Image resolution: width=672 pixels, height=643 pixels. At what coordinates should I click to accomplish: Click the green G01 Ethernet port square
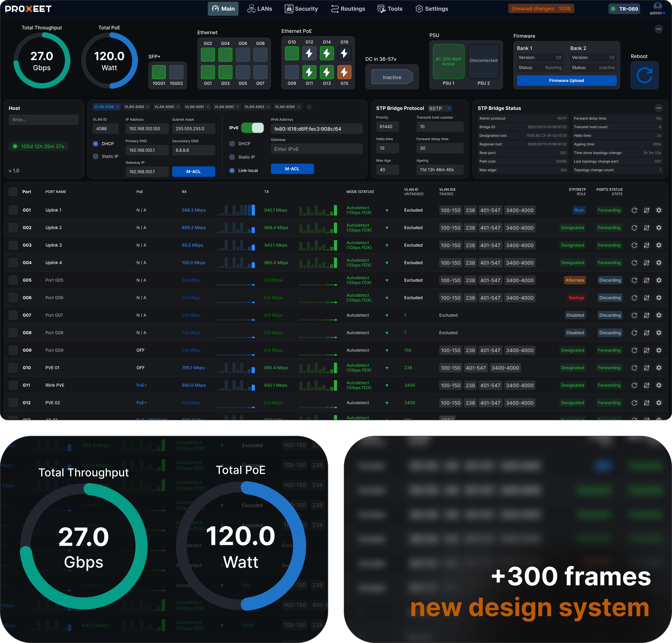coord(208,72)
